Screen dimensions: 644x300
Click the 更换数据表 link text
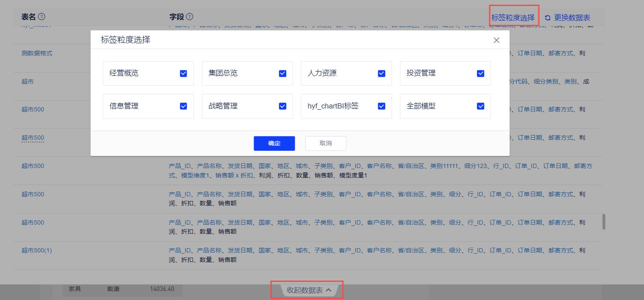572,18
